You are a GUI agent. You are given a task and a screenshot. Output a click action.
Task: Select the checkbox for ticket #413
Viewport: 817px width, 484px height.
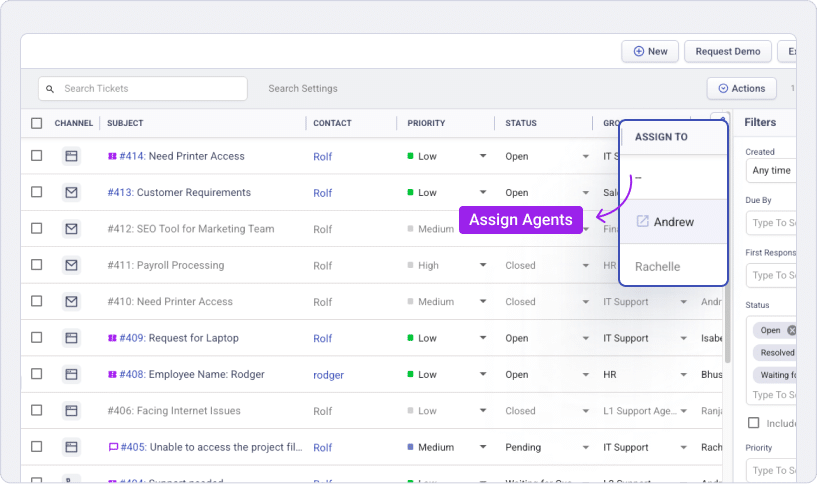(36, 192)
